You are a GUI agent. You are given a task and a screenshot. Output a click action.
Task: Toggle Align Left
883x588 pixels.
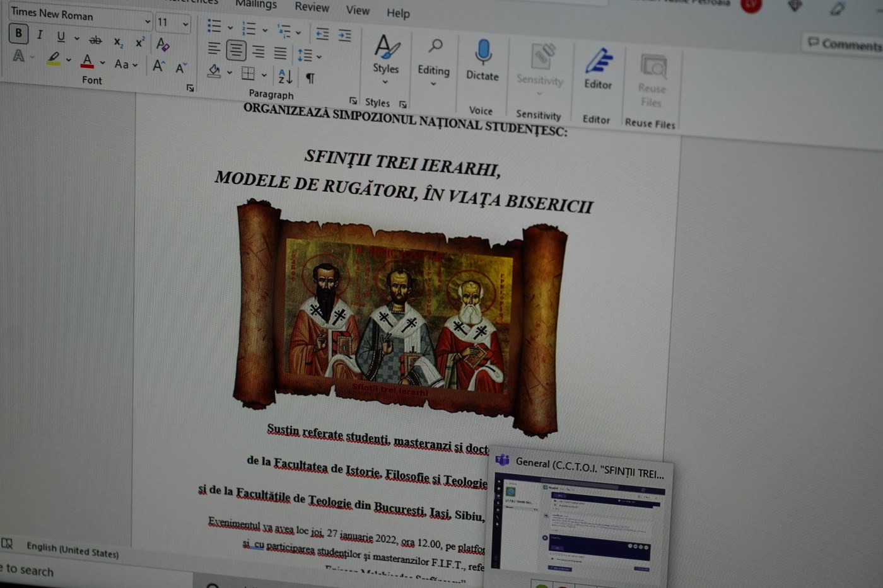pyautogui.click(x=214, y=49)
